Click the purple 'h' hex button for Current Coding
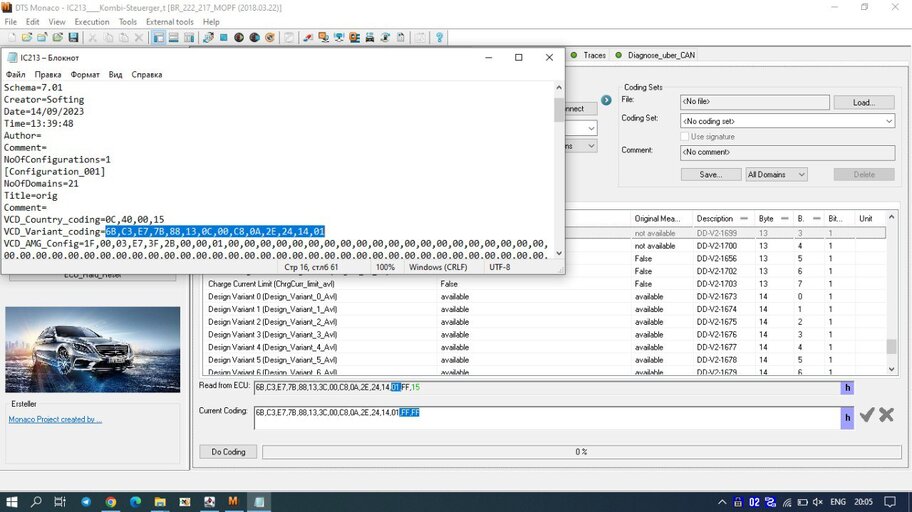 click(847, 417)
